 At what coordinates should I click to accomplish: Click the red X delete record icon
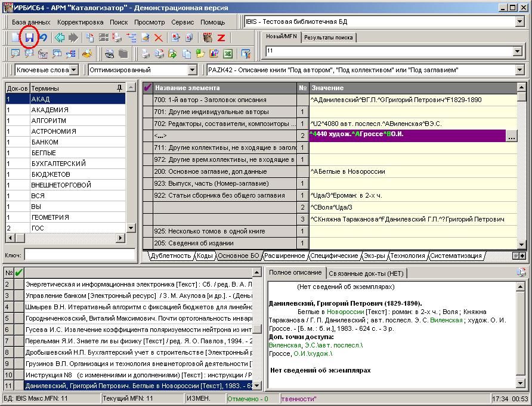point(159,38)
